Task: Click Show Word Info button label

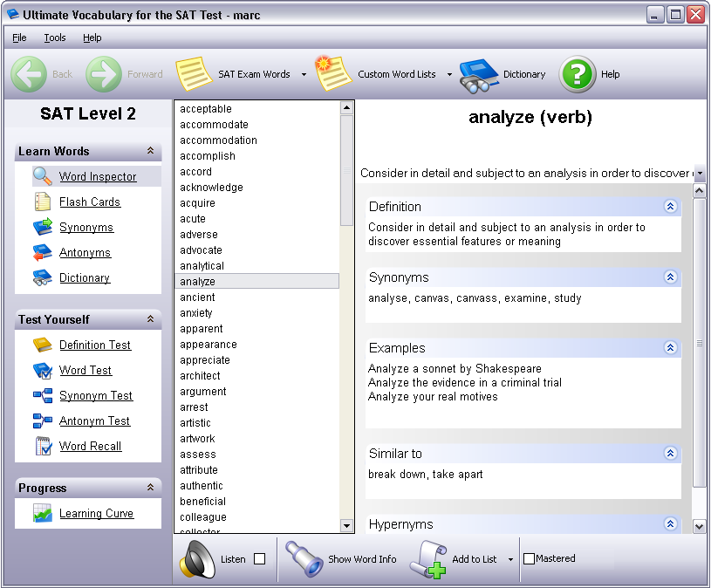Action: coord(362,559)
